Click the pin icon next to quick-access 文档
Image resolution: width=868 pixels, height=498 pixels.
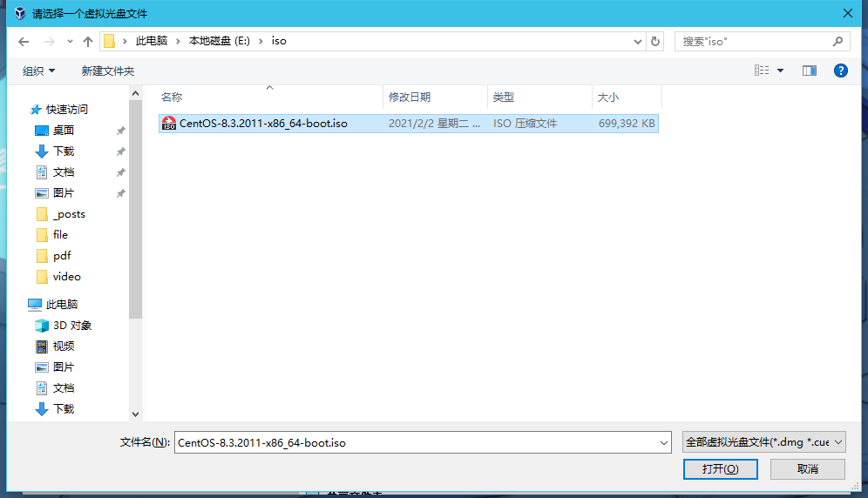120,172
